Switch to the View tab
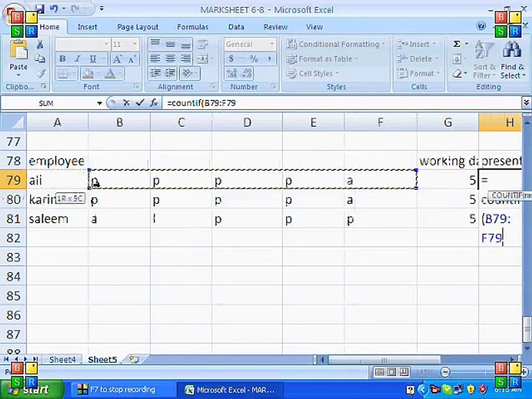This screenshot has height=399, width=532. coord(315,27)
